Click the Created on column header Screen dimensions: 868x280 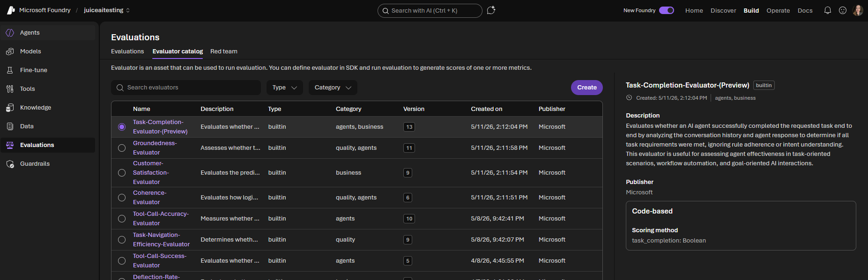(487, 109)
